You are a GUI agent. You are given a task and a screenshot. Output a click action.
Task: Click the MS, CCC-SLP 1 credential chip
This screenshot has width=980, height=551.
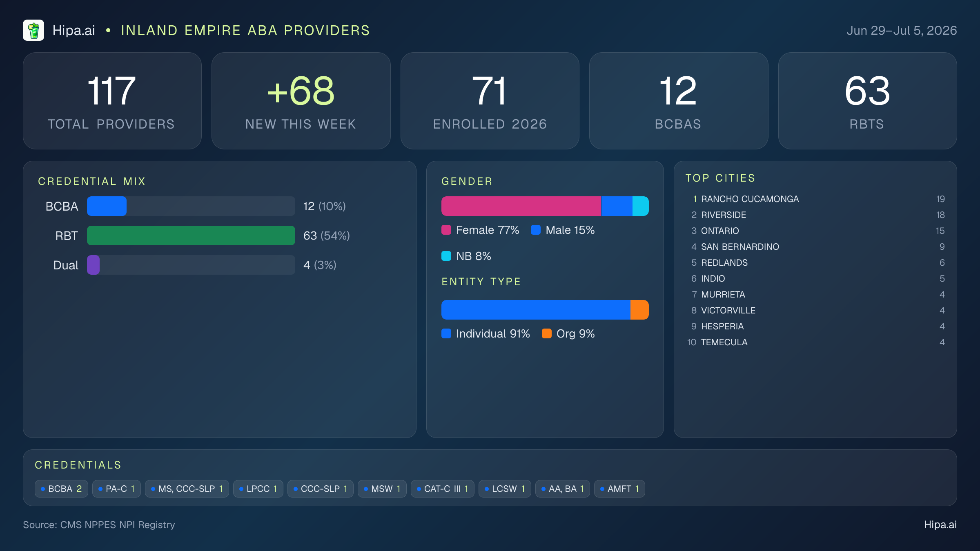coord(187,489)
